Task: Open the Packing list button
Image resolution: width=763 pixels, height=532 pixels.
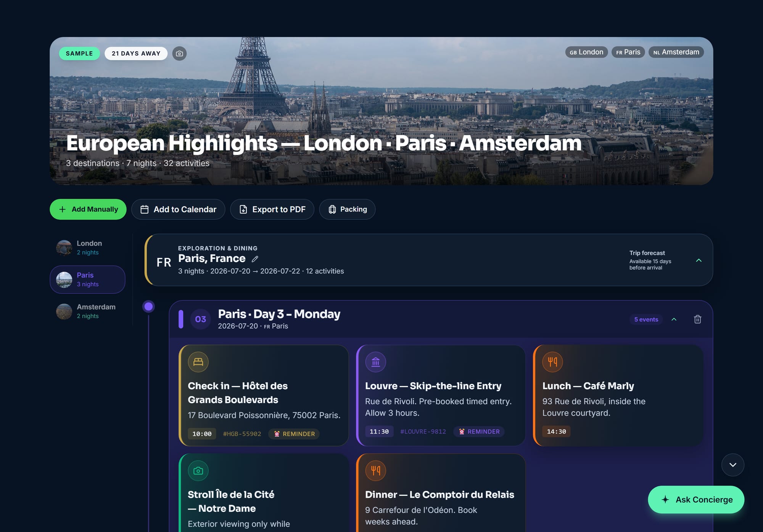Action: coord(347,209)
